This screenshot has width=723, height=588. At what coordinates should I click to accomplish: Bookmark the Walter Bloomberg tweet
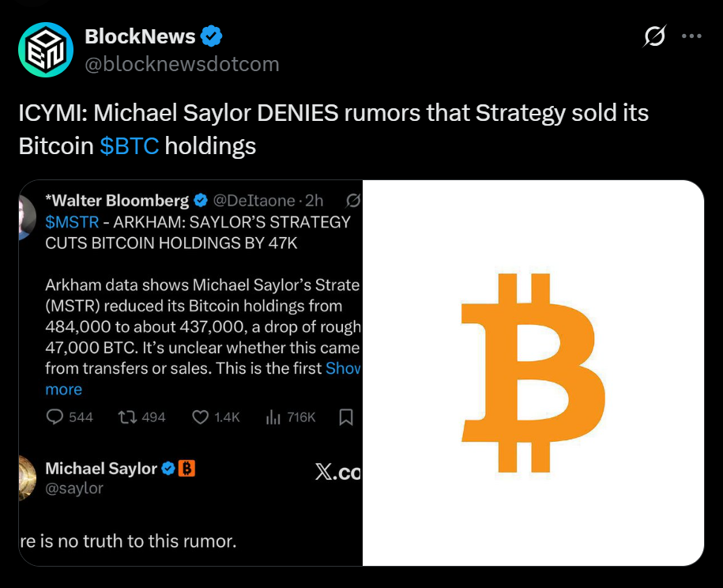pos(346,416)
